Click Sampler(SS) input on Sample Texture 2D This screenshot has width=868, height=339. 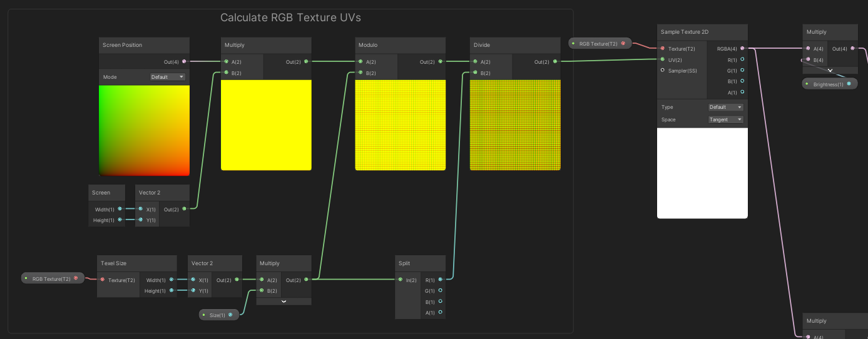[x=663, y=70]
